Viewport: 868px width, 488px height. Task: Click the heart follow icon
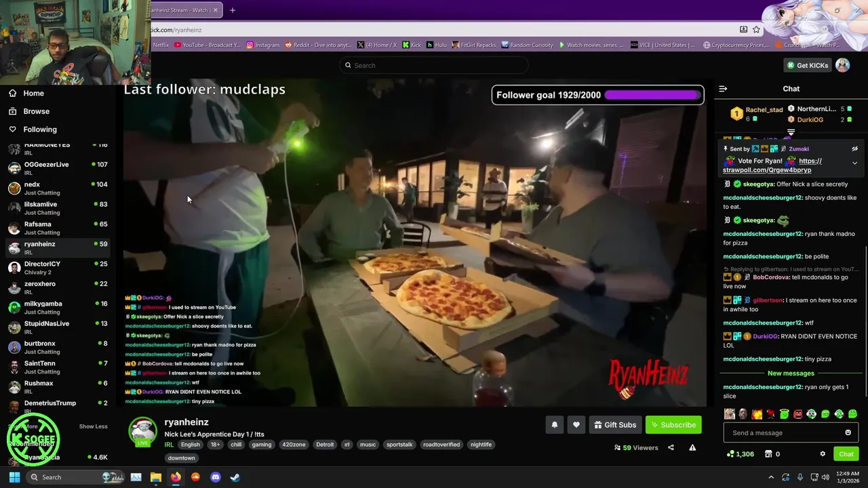576,425
